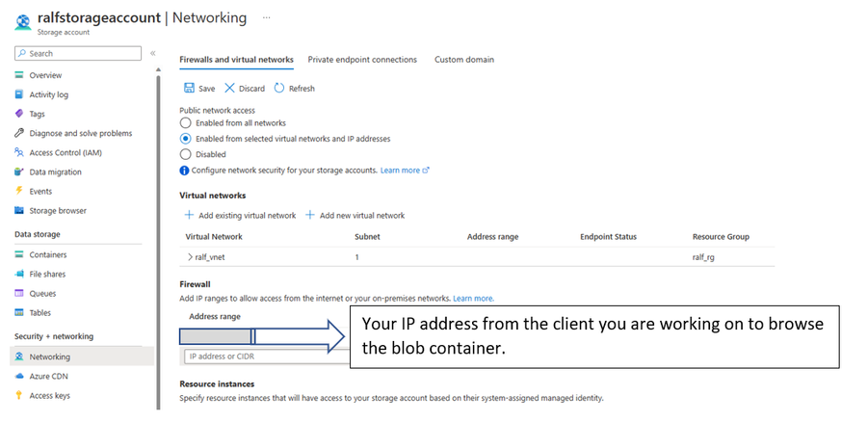The height and width of the screenshot is (422, 868).
Task: Click the info icon near network security text
Action: point(184,171)
